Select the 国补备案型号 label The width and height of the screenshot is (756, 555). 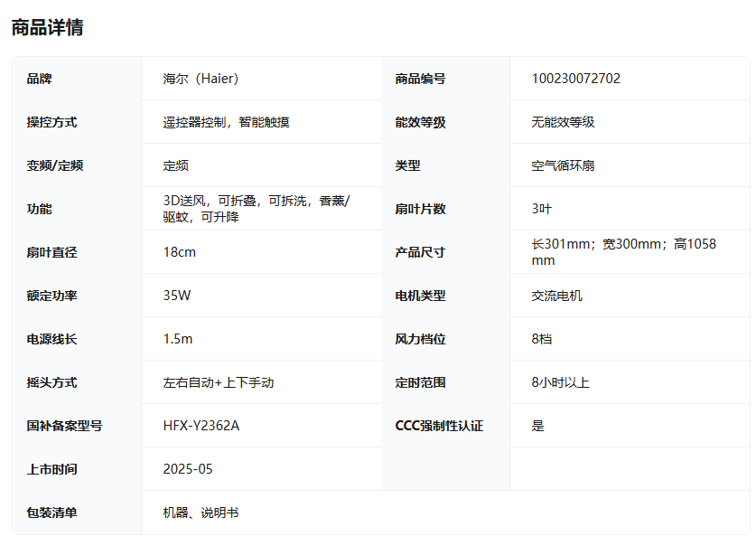(x=64, y=426)
